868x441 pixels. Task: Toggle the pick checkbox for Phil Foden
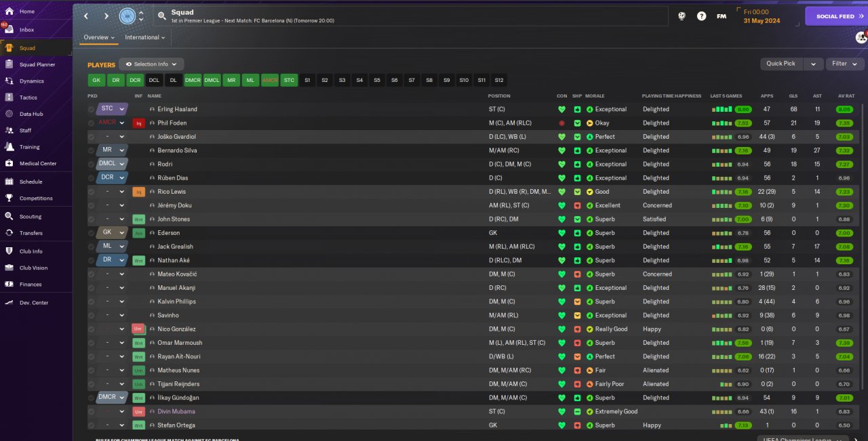pos(92,123)
